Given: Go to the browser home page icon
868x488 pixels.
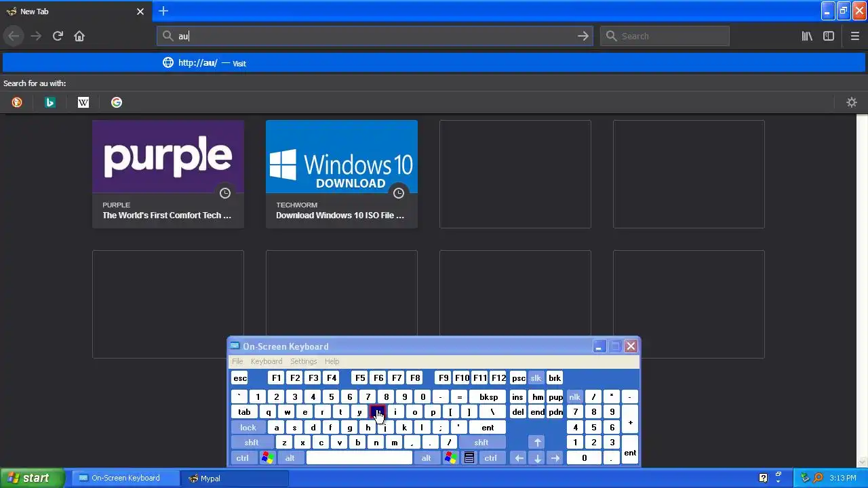Looking at the screenshot, I should 79,36.
